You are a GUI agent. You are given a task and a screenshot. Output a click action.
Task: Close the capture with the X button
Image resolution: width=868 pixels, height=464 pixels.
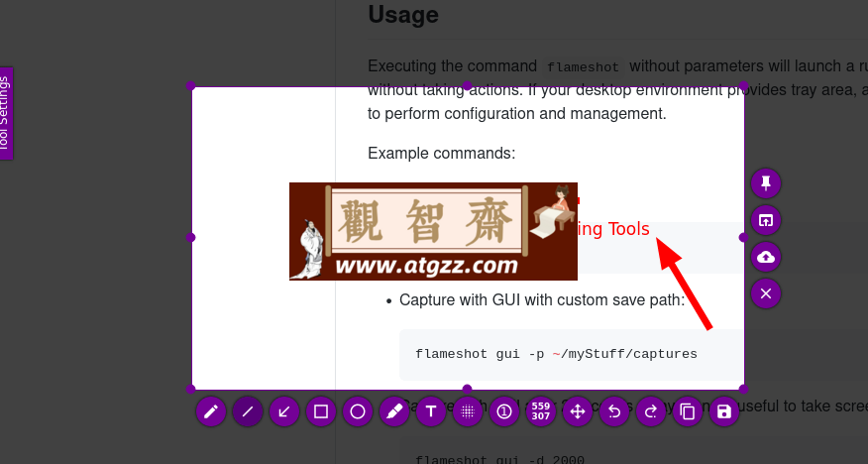click(766, 293)
